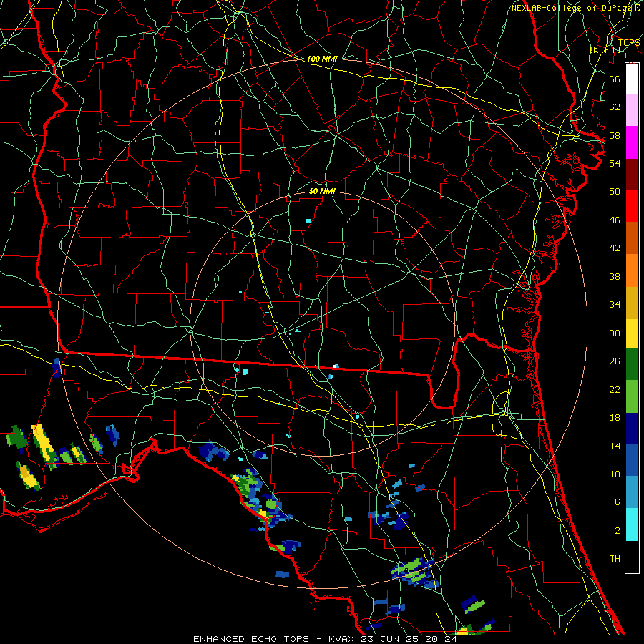This screenshot has height=644, width=644.
Task: Click the "50" legend value
Action: tap(615, 192)
